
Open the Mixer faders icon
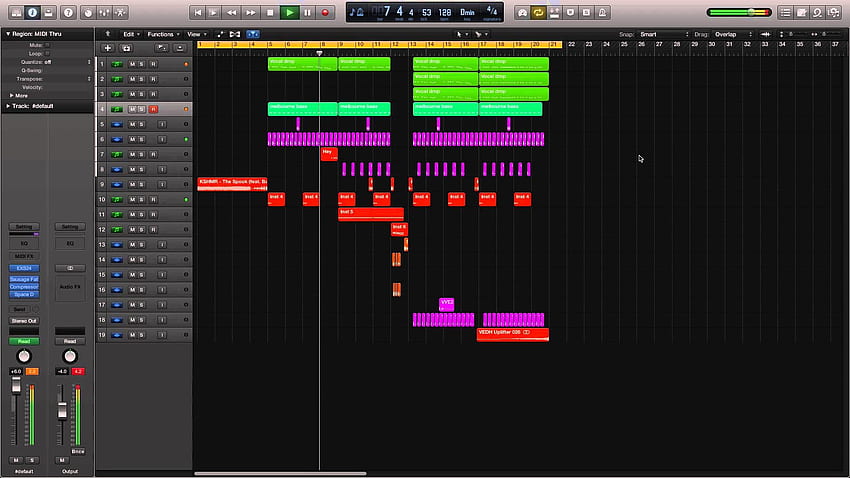[x=104, y=12]
